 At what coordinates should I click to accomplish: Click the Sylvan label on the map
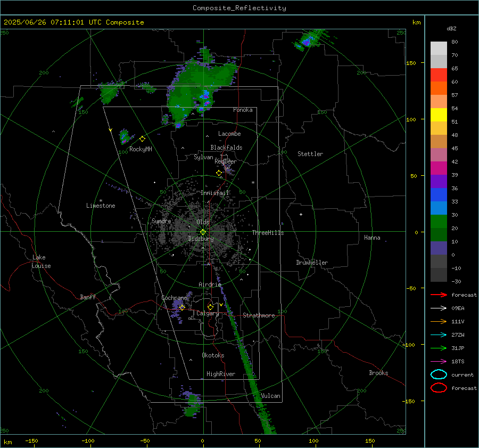point(203,157)
